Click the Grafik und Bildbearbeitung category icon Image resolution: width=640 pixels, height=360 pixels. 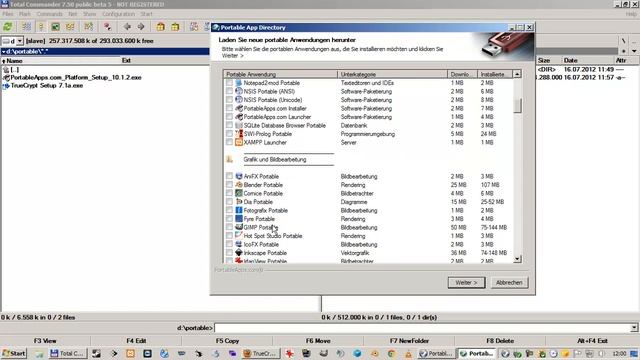click(229, 160)
